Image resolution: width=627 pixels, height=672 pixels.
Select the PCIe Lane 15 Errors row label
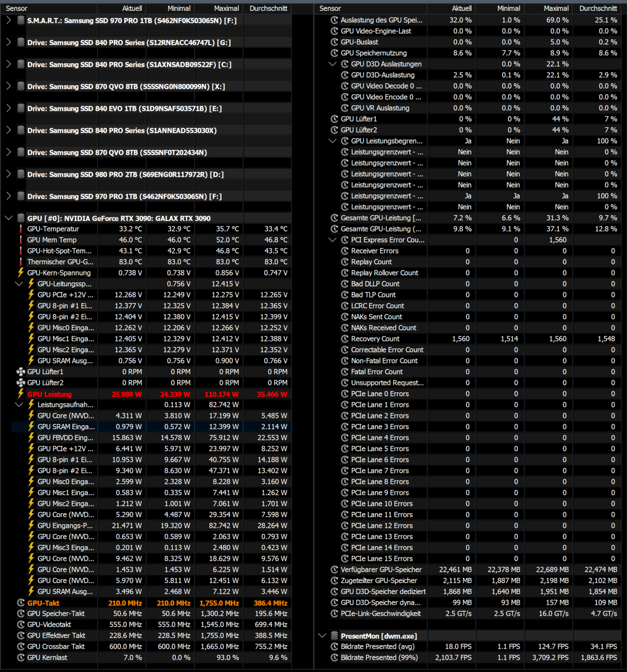point(382,559)
